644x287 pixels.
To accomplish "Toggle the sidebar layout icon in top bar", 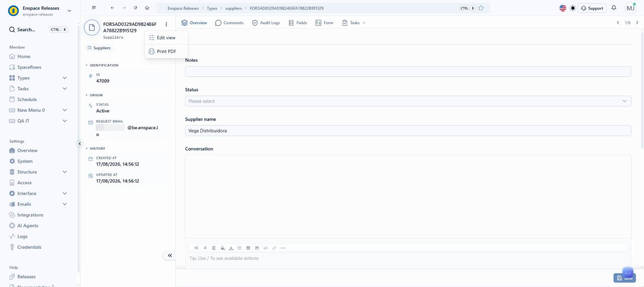I will click(x=94, y=8).
